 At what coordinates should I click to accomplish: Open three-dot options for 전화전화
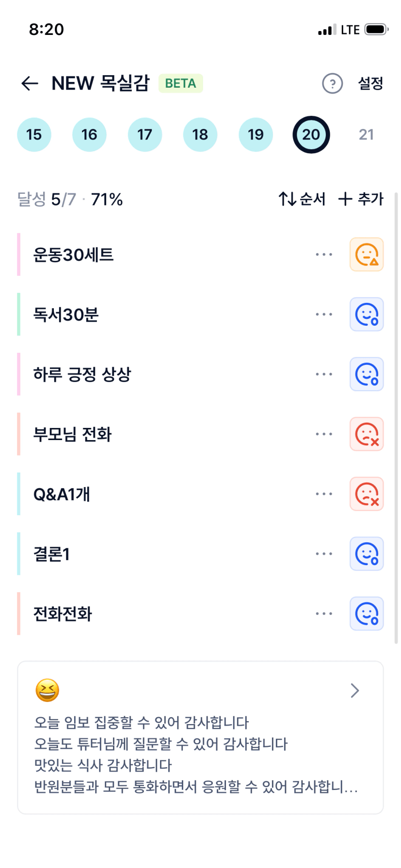pos(323,614)
